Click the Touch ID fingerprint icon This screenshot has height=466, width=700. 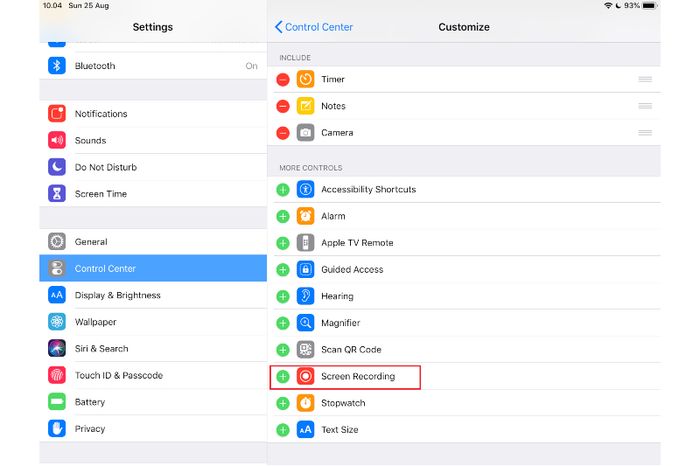(57, 375)
